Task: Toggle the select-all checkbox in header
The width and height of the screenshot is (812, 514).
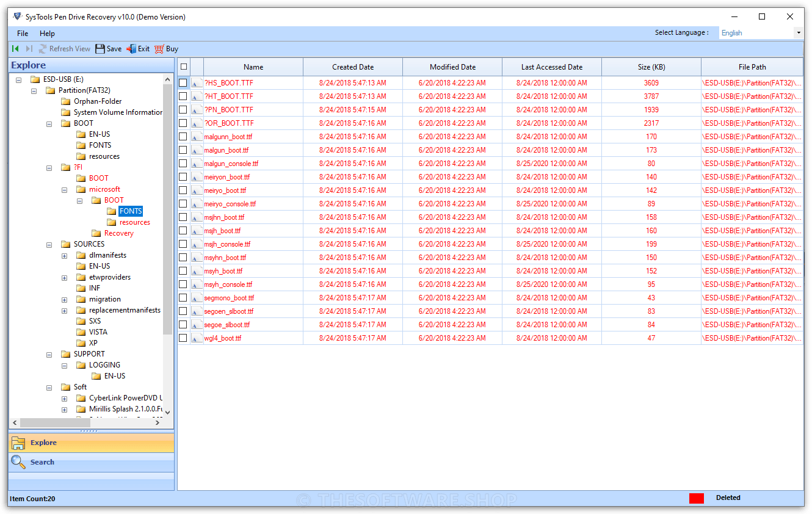Action: tap(183, 67)
